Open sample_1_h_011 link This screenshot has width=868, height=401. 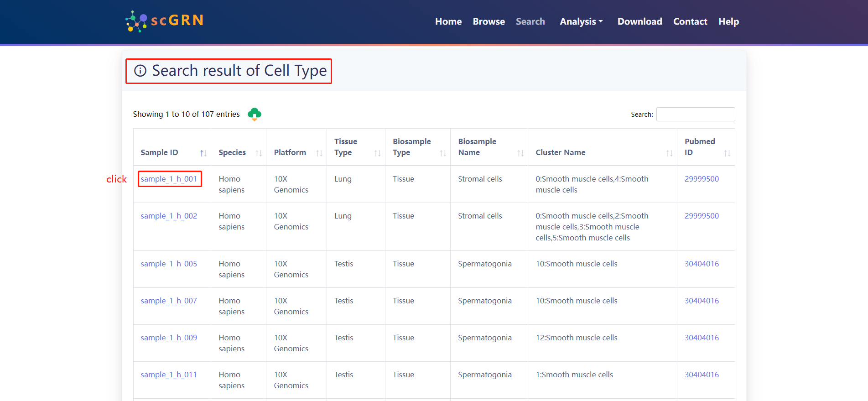click(x=169, y=375)
